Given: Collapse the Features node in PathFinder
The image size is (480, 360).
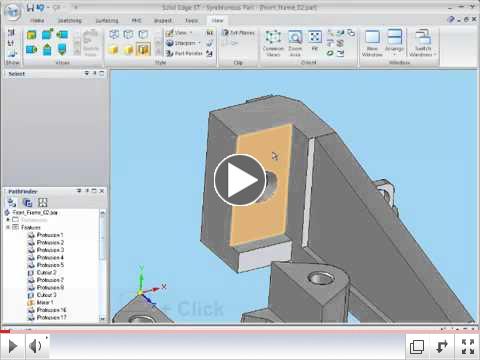Looking at the screenshot, I should (8, 227).
